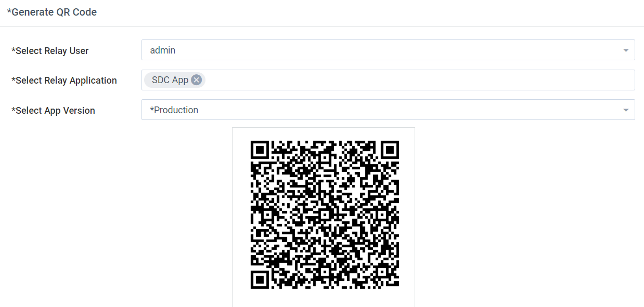Click the small alignment square in QR bottom-right
This screenshot has width=644, height=307.
(381, 271)
